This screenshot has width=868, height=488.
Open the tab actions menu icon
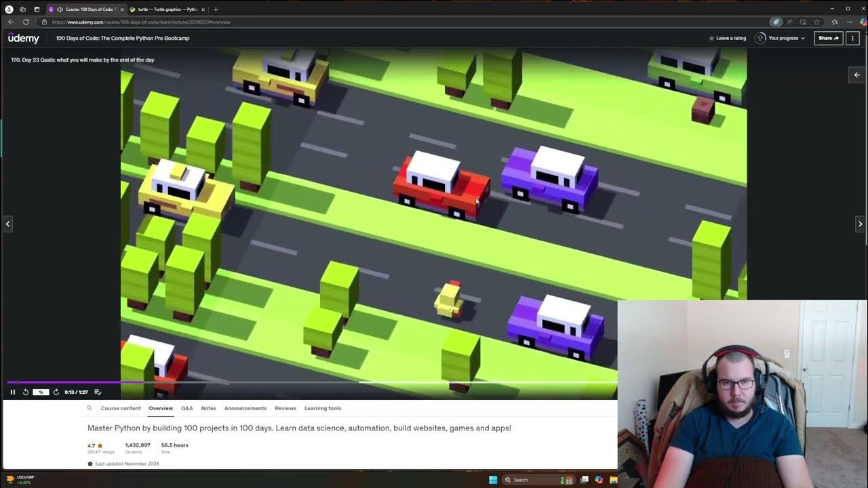[x=37, y=9]
